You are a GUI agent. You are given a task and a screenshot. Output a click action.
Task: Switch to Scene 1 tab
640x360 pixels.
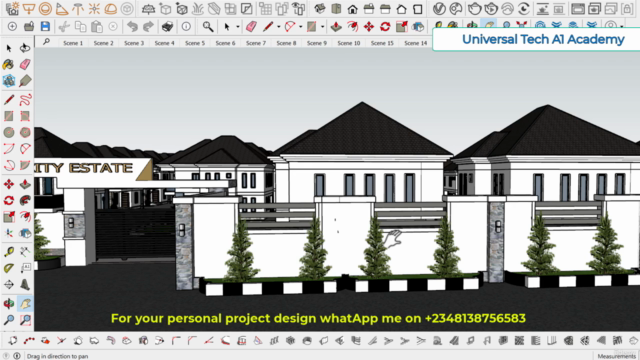pyautogui.click(x=73, y=43)
